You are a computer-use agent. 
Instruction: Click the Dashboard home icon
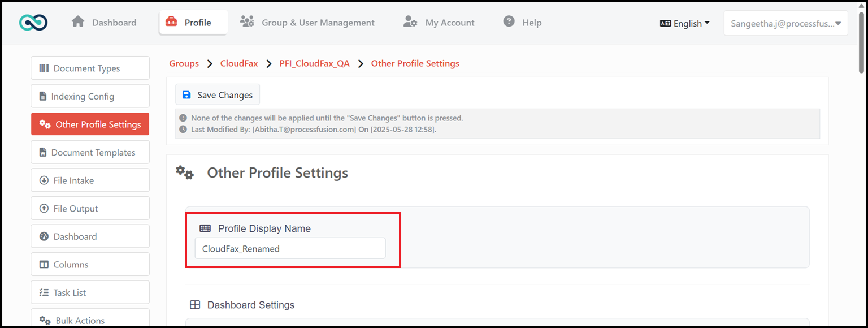pos(78,21)
